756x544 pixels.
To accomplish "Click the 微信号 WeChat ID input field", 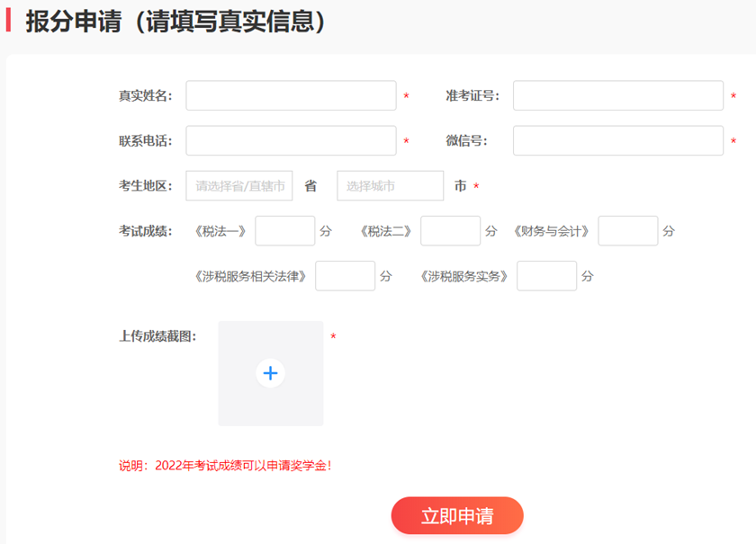I will point(617,140).
